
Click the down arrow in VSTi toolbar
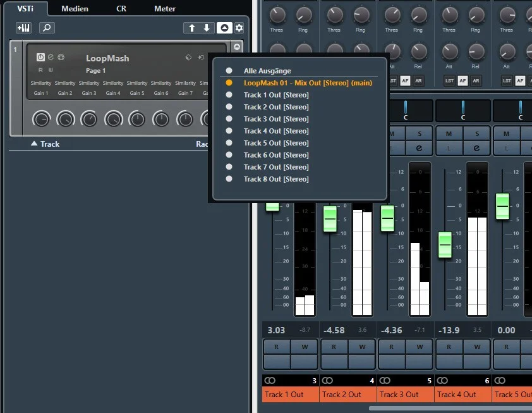tap(207, 28)
